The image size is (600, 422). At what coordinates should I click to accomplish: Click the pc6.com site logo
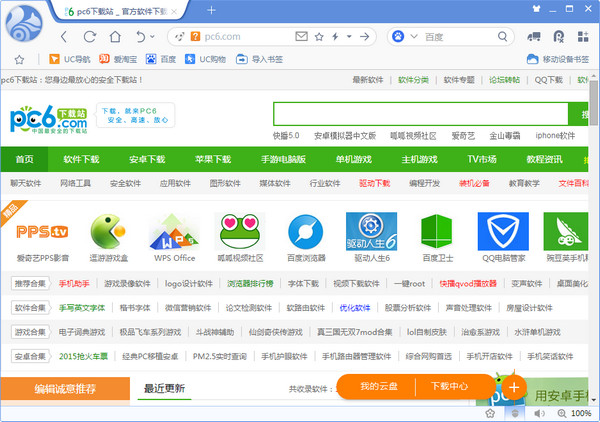[49, 119]
